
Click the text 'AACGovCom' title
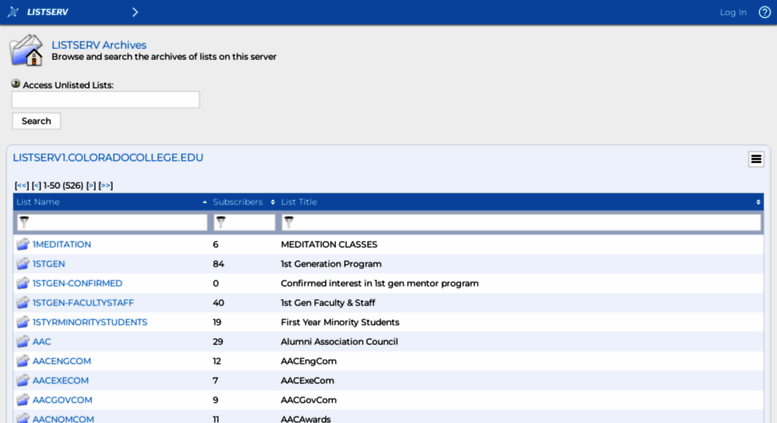[309, 400]
